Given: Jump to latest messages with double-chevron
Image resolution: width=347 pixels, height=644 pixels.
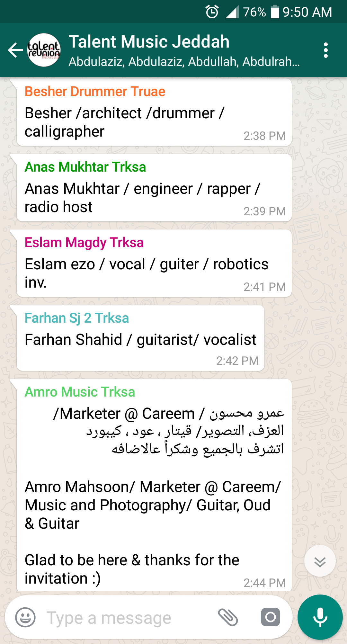Looking at the screenshot, I should tap(320, 561).
